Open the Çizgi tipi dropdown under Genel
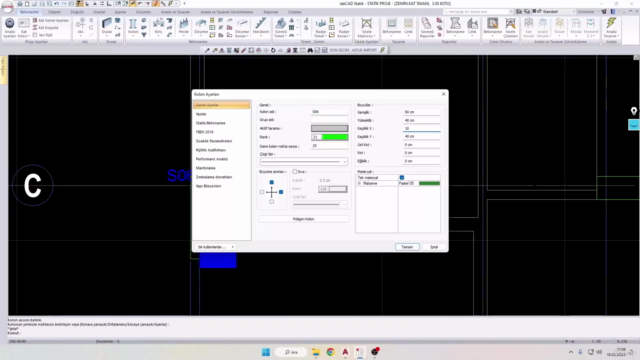 [x=304, y=162]
